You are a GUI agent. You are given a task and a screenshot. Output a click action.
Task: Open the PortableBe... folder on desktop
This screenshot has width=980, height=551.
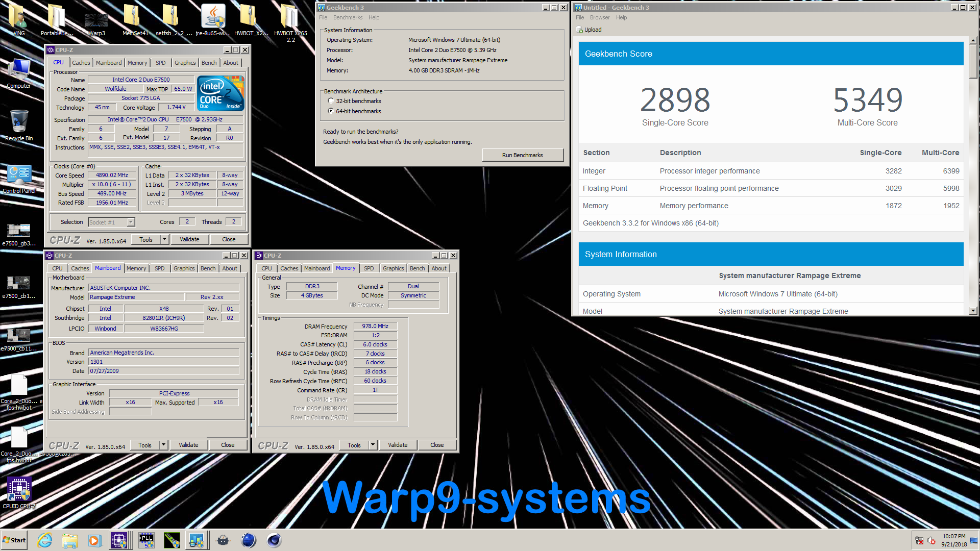pos(57,19)
